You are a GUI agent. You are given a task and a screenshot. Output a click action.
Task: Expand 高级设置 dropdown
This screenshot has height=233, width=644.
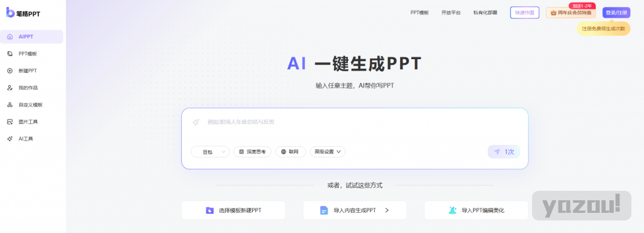327,152
